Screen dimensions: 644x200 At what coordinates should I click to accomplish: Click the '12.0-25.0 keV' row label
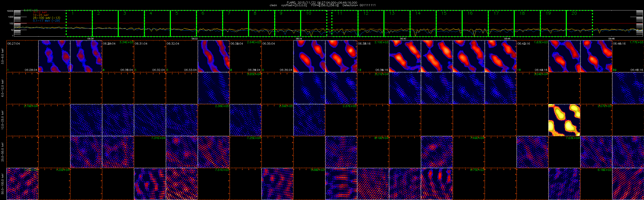3,120
